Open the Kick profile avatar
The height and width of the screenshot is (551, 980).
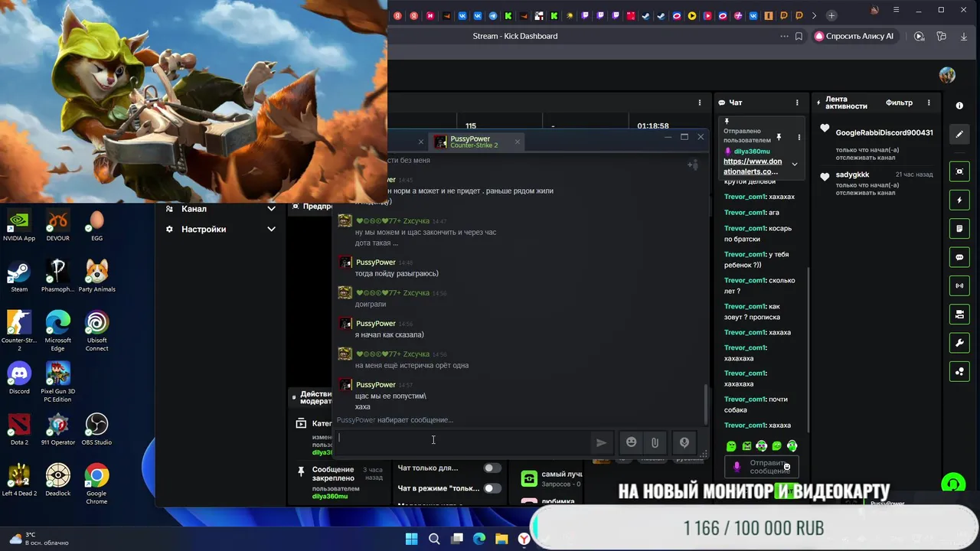[x=947, y=75]
